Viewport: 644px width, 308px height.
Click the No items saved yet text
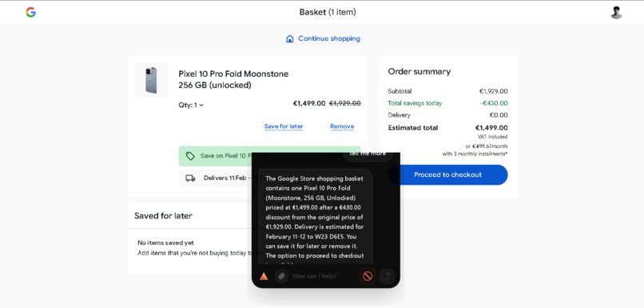[x=165, y=242]
